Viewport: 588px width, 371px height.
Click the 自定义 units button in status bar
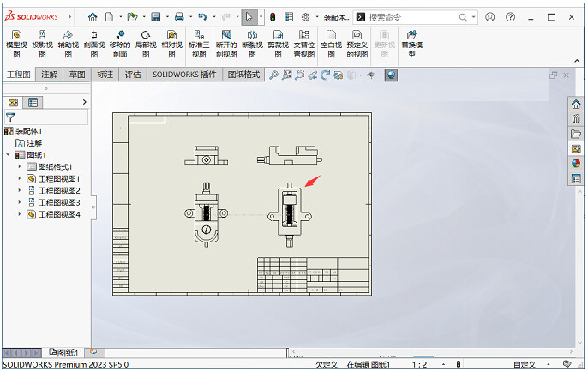coord(524,364)
